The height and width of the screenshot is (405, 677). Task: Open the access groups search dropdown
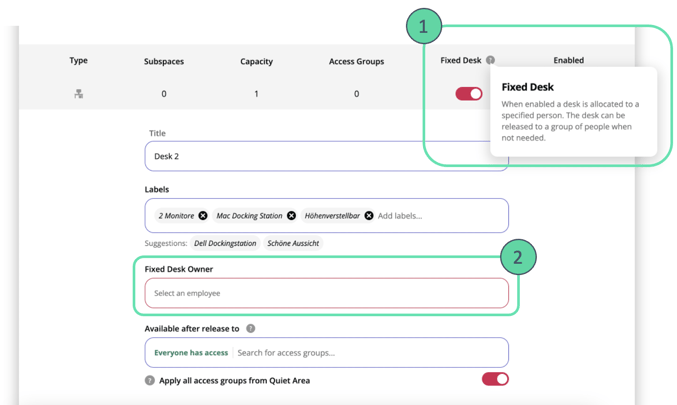(370, 353)
